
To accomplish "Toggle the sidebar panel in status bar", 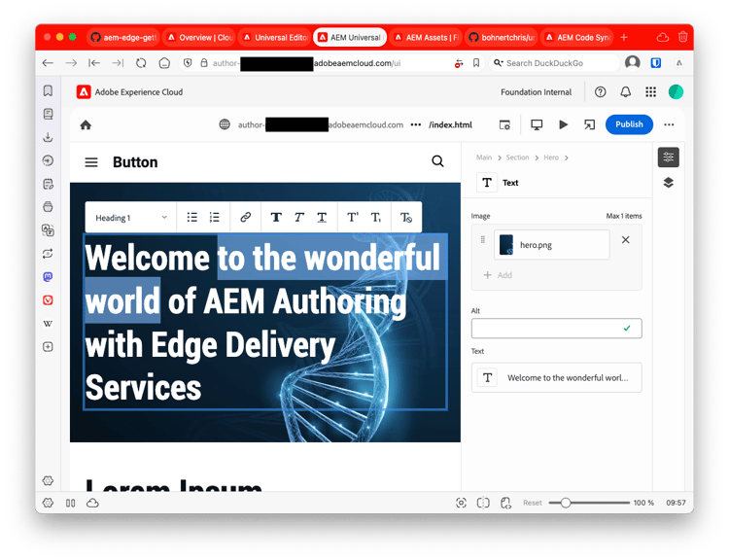I will click(70, 503).
